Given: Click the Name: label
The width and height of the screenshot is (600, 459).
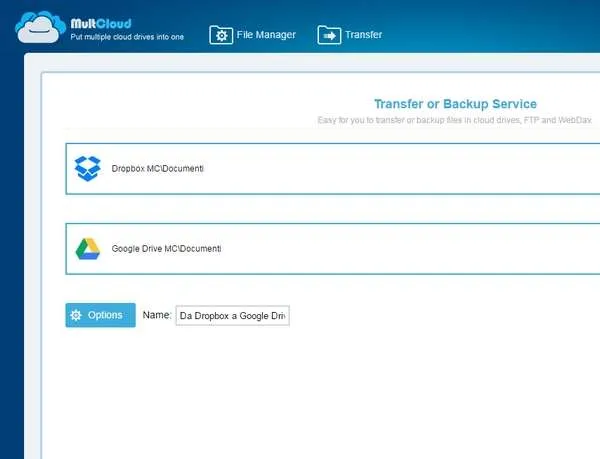Looking at the screenshot, I should click(157, 315).
